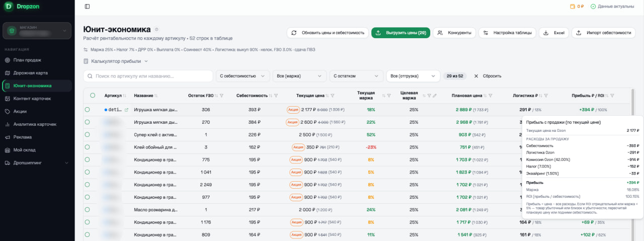This screenshot has height=241, width=644.
Task: Sort by 'Плановая цена' column icon
Action: click(x=485, y=96)
